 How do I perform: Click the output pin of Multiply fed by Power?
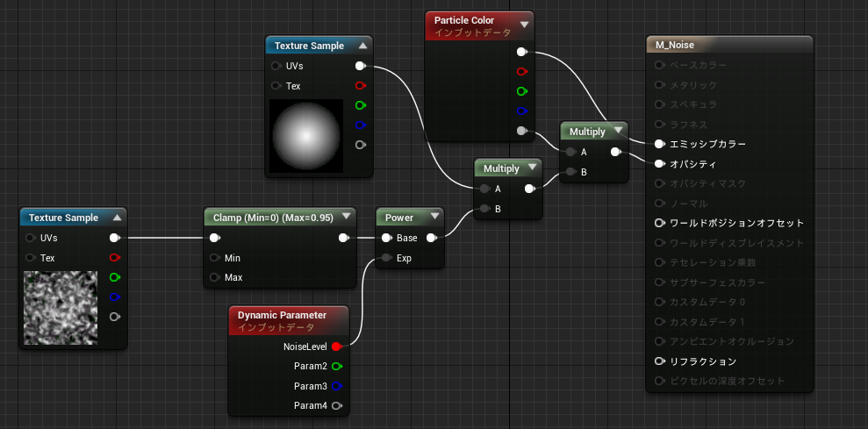(x=530, y=189)
